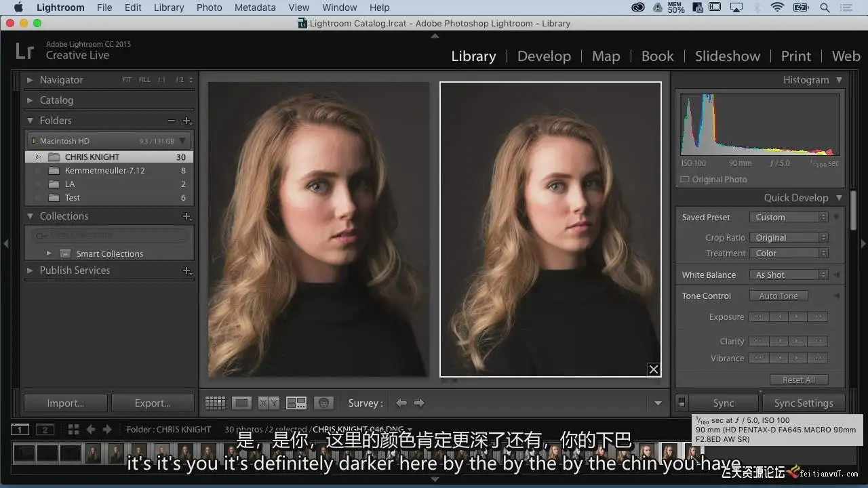Image resolution: width=868 pixels, height=488 pixels.
Task: Switch to Loupe view icon in toolbar
Action: pos(241,403)
